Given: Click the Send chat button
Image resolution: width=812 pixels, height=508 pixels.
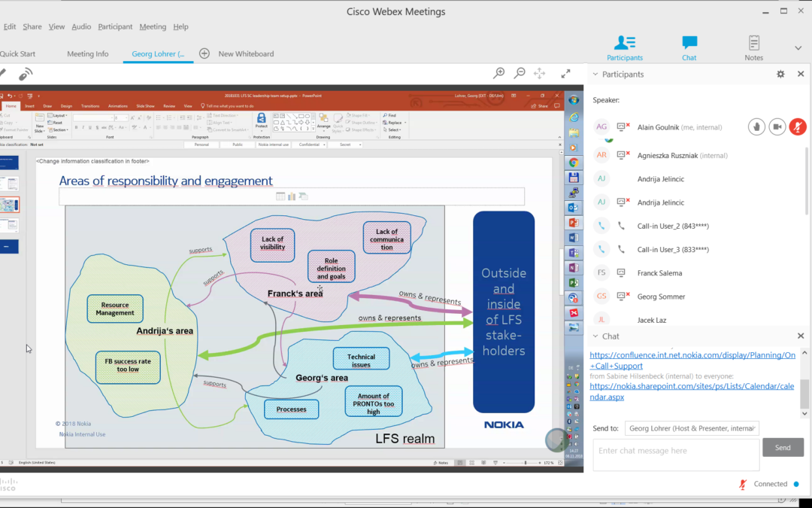Looking at the screenshot, I should click(783, 447).
